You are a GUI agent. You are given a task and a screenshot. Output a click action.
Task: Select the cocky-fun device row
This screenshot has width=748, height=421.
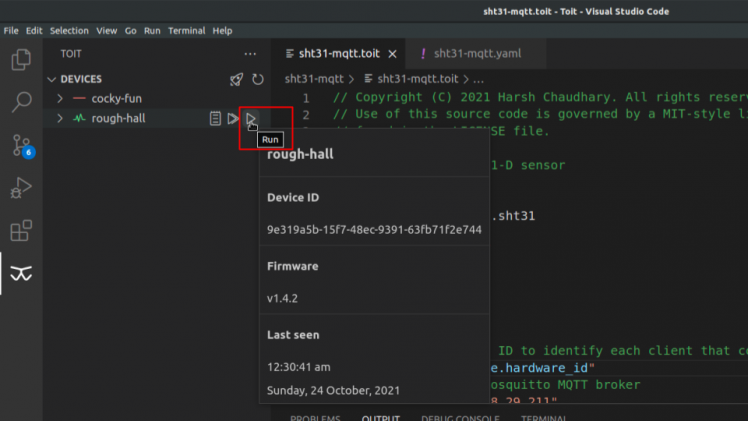tap(156, 98)
